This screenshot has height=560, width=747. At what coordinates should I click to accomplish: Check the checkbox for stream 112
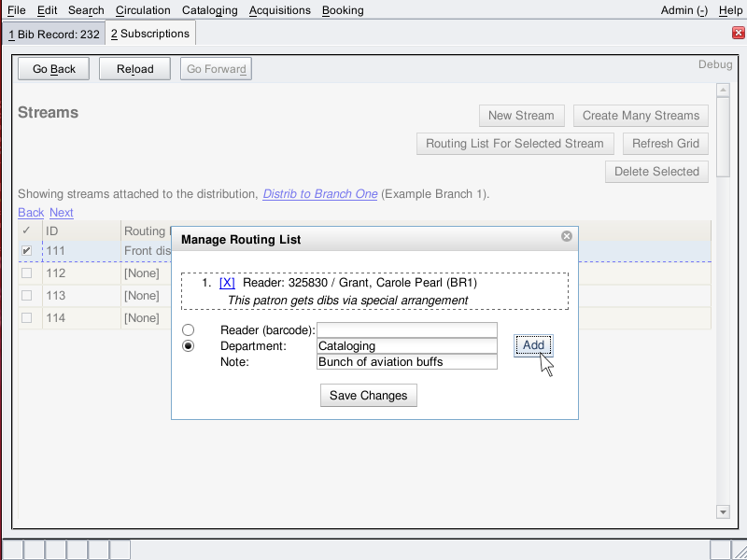coord(27,273)
